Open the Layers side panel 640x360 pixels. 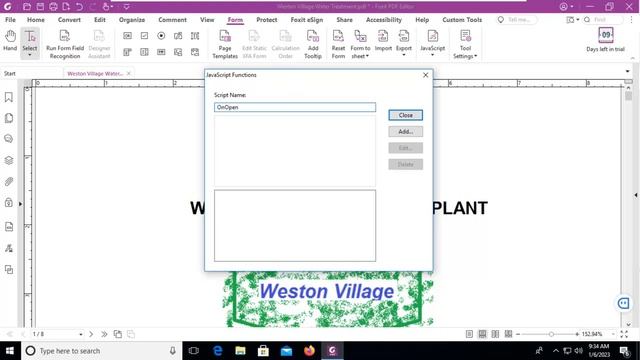pyautogui.click(x=9, y=160)
